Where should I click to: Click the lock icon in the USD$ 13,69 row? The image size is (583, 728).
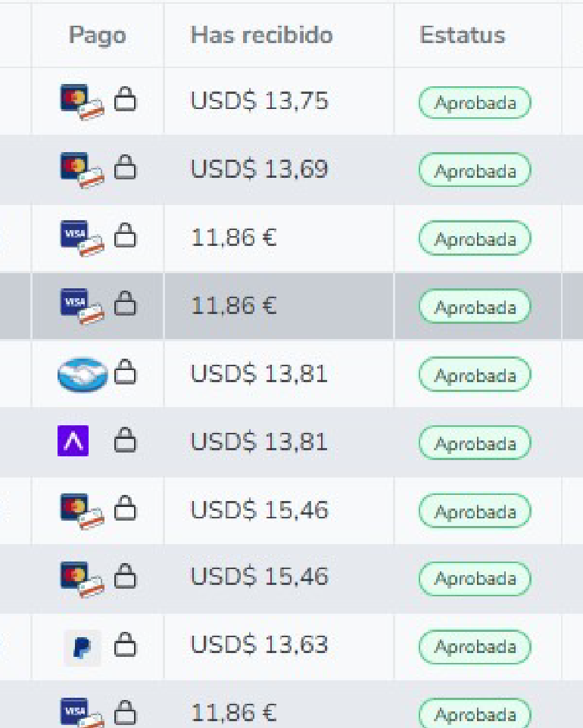pos(125,169)
